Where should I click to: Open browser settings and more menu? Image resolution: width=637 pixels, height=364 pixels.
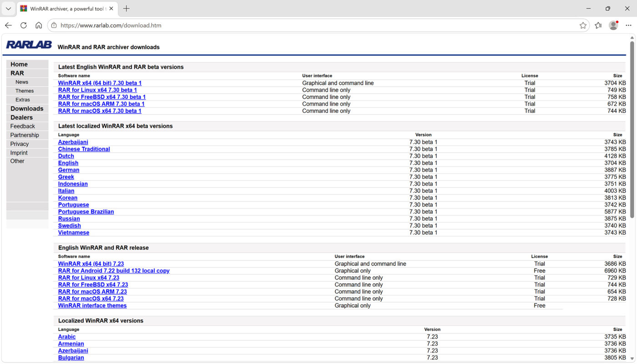pos(628,25)
